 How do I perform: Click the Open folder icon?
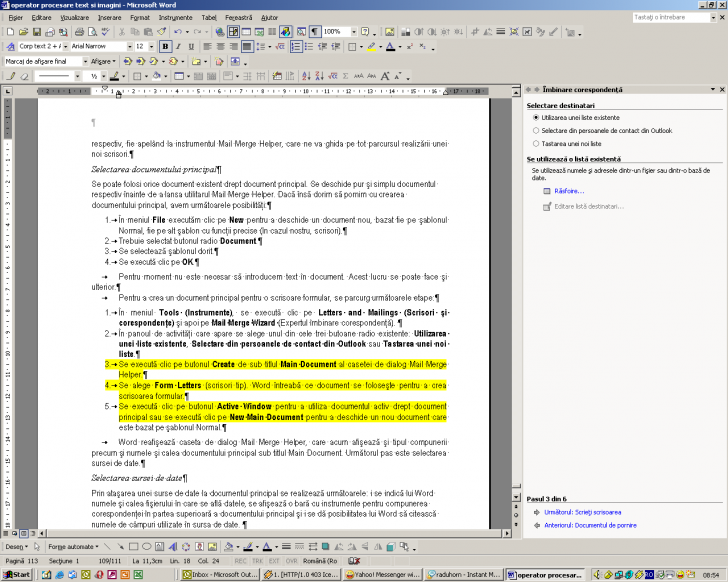coord(20,32)
